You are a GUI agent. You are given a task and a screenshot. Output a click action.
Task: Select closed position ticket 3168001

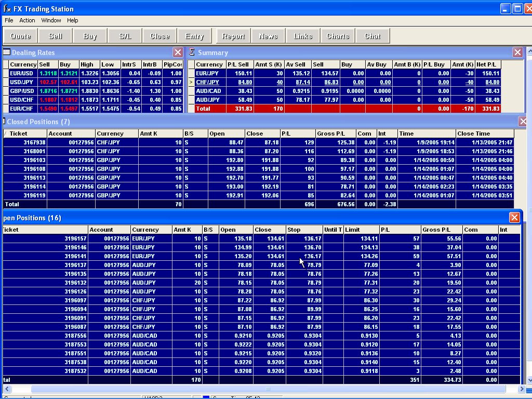[259, 151]
